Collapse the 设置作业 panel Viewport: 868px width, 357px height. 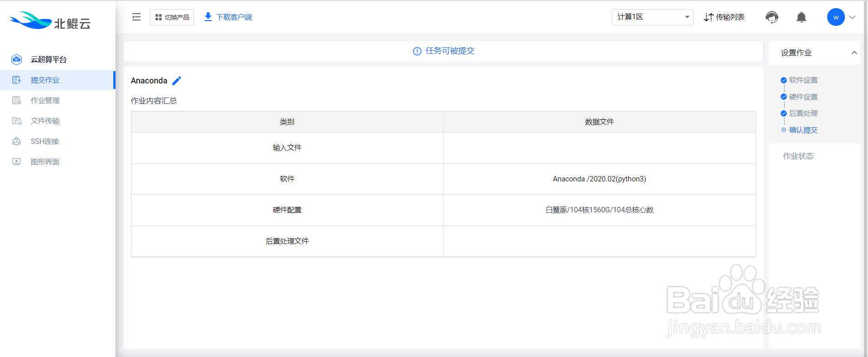tap(854, 53)
